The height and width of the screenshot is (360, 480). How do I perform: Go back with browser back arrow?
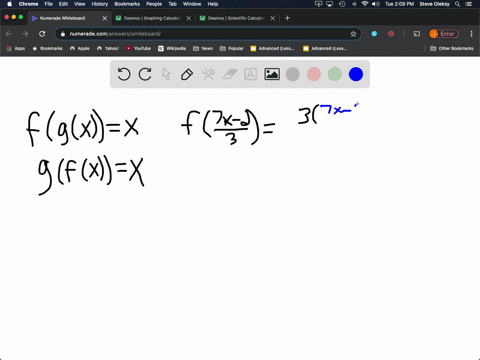click(x=9, y=34)
